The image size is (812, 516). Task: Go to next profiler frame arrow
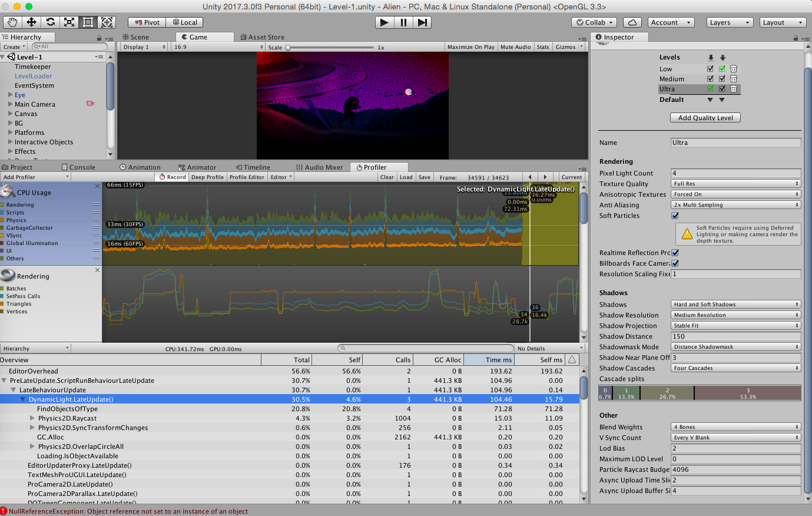pyautogui.click(x=545, y=177)
